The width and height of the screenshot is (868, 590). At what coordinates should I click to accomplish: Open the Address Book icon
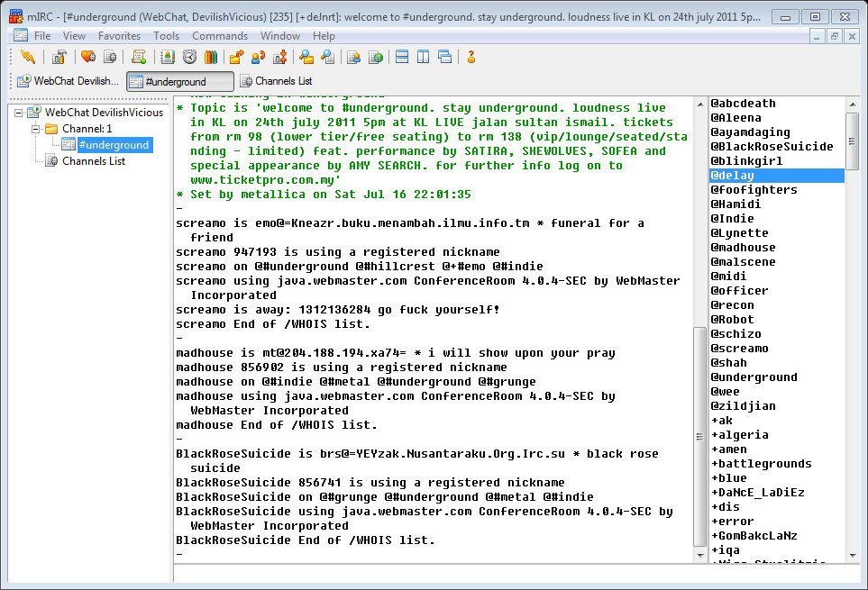coord(168,57)
